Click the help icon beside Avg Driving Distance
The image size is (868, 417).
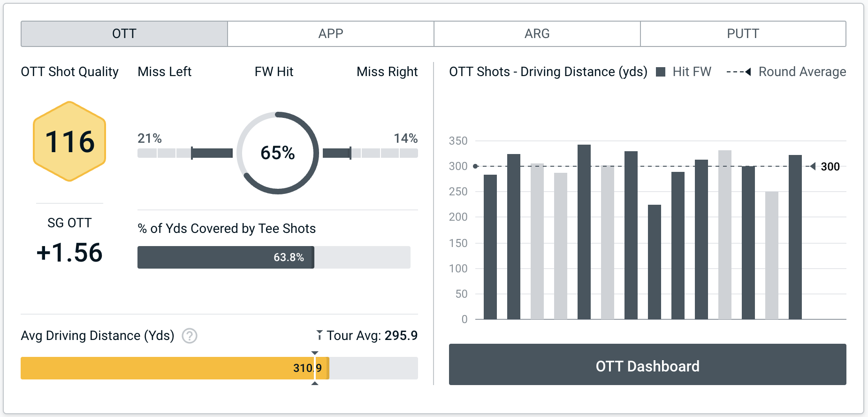coord(190,336)
